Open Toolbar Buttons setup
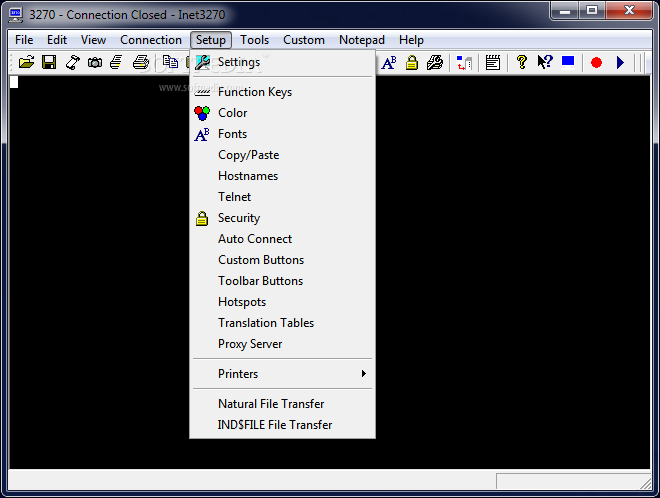This screenshot has height=498, width=660. (x=282, y=281)
